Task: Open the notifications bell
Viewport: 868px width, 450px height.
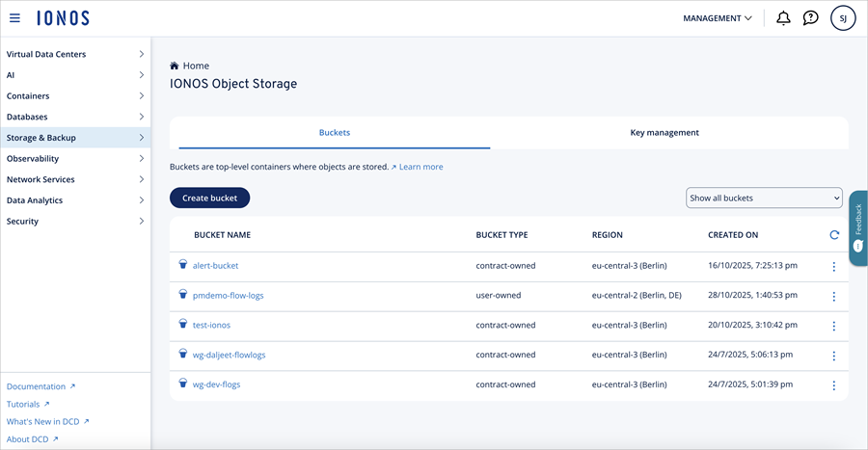Action: [x=783, y=18]
